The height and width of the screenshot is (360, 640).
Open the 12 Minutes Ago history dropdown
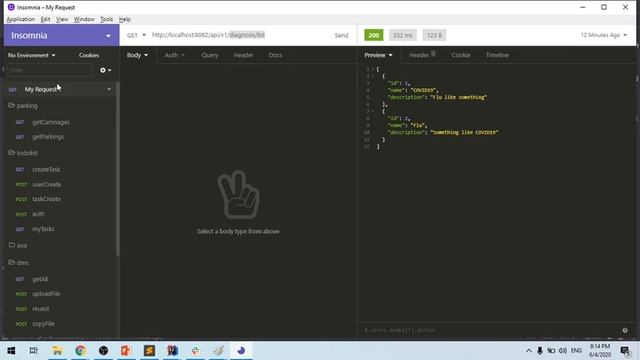pos(603,35)
